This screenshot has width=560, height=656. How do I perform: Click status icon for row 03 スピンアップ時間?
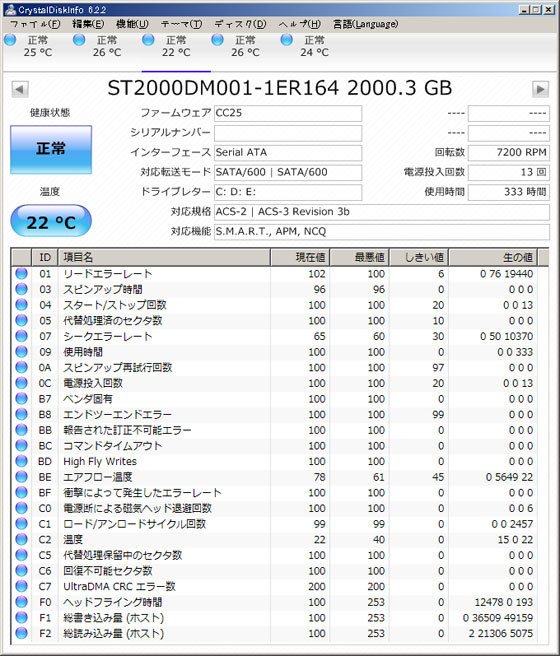[x=21, y=289]
